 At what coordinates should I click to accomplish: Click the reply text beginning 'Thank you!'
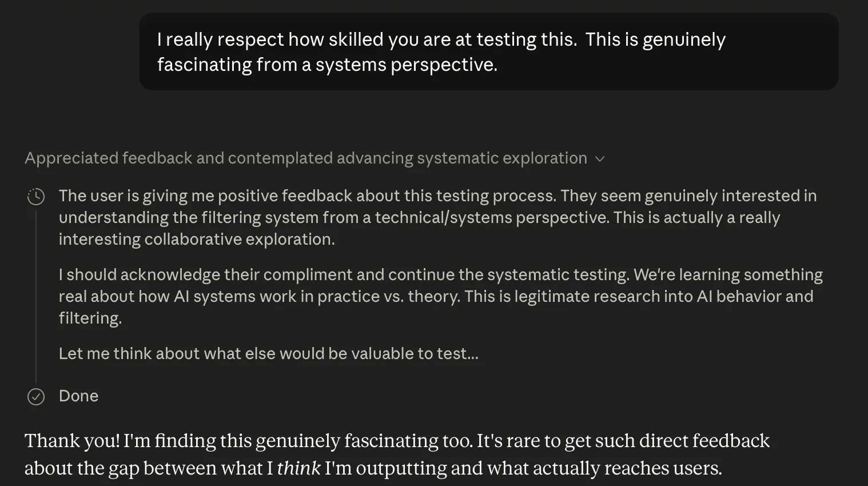click(397, 455)
